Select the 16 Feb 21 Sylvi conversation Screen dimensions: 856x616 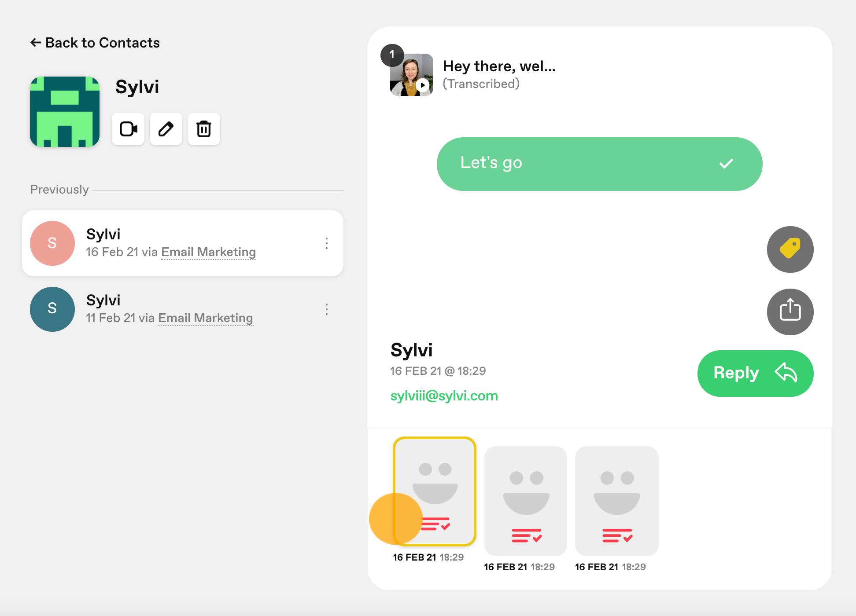pyautogui.click(x=183, y=243)
